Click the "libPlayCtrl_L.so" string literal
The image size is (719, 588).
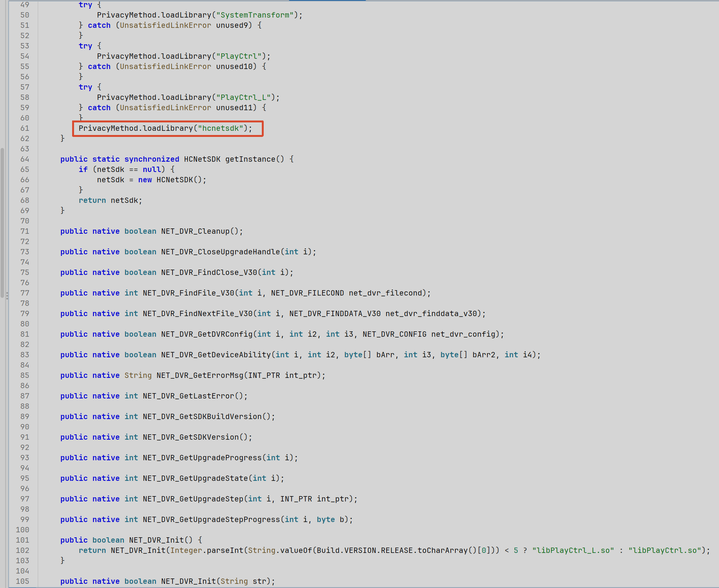coord(573,550)
